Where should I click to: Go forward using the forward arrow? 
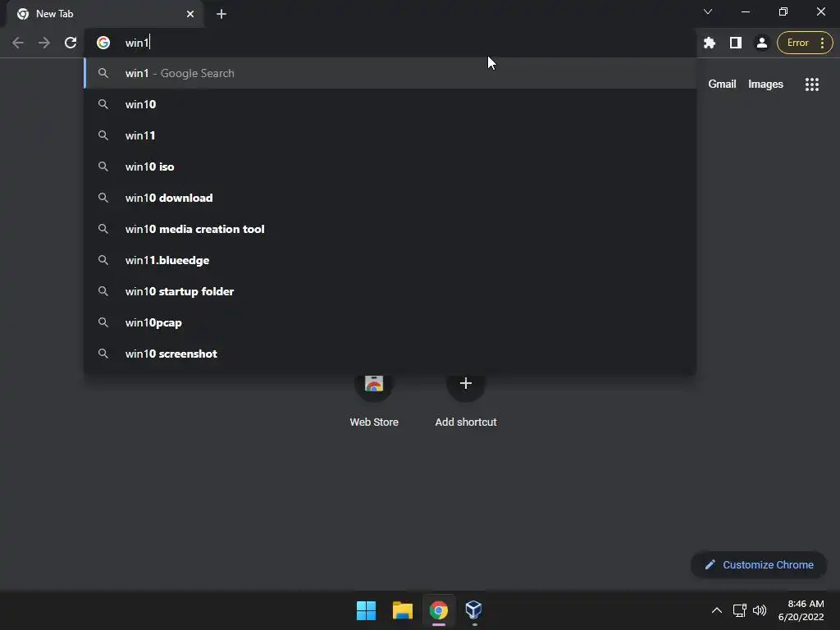click(44, 43)
